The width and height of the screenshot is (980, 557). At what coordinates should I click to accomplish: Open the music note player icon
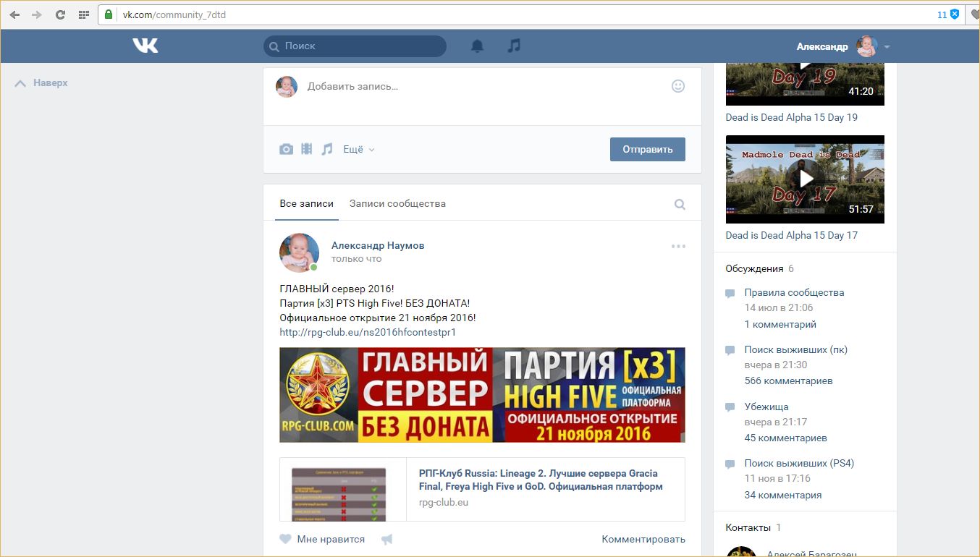pos(514,46)
